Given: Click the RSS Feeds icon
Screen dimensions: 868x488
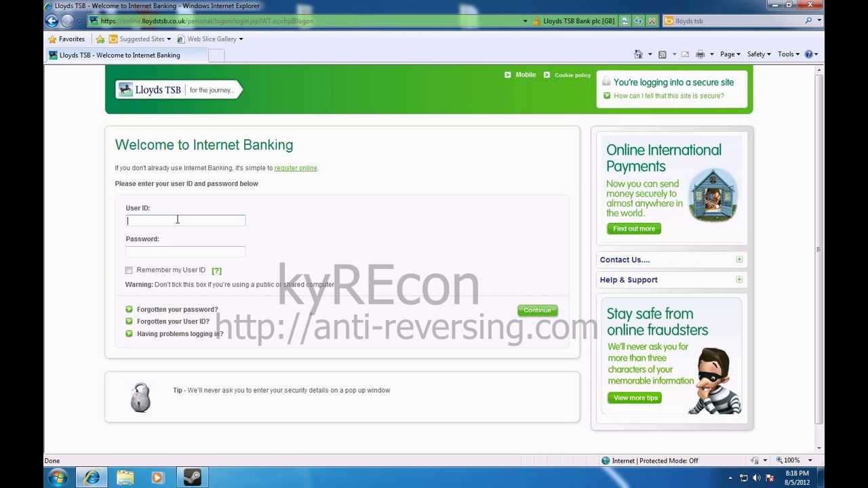Looking at the screenshot, I should pos(663,54).
